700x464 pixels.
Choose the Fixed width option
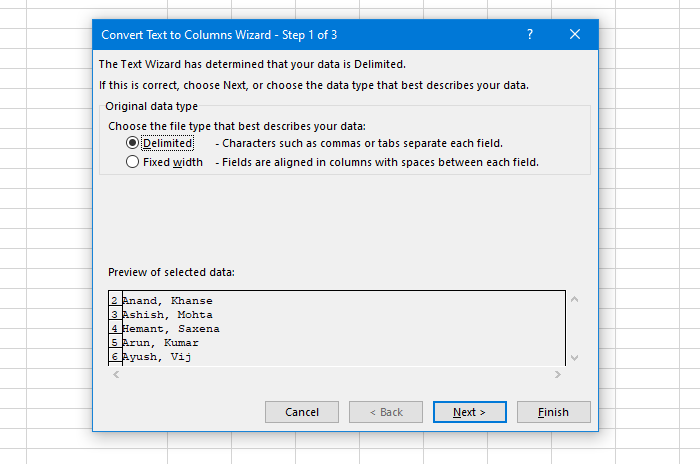point(132,162)
